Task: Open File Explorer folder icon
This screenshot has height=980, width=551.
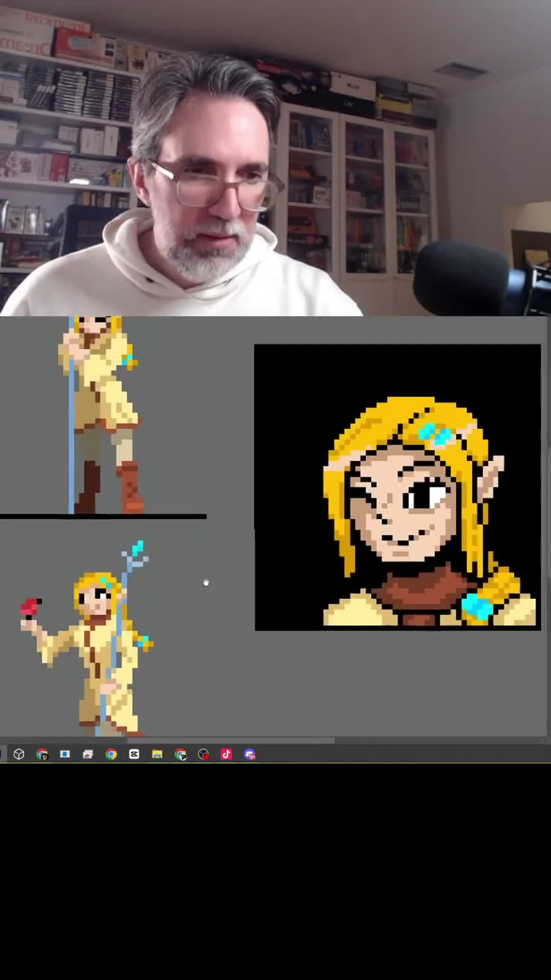Action: pyautogui.click(x=157, y=754)
